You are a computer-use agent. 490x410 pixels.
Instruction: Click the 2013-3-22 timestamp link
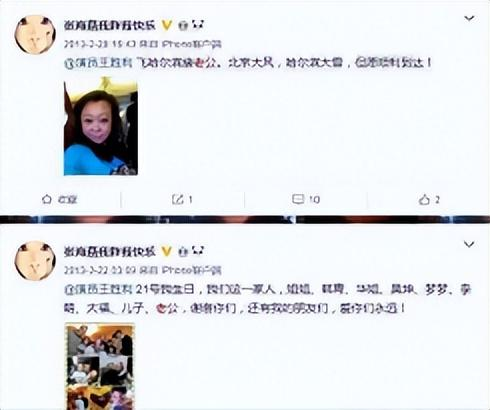coord(100,270)
